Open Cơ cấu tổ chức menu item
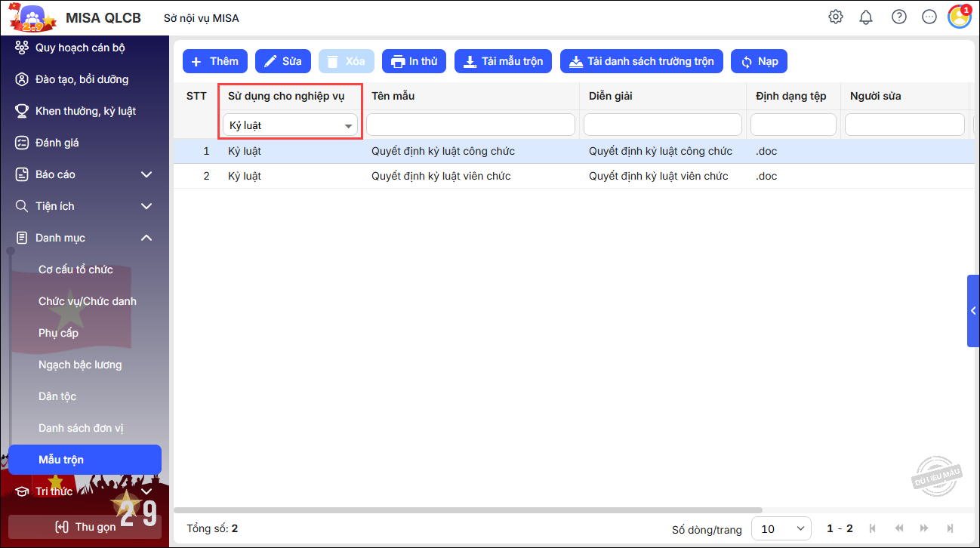This screenshot has width=980, height=548. [x=76, y=269]
